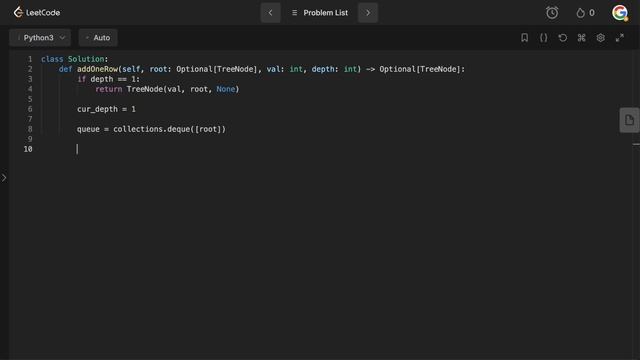Click the line 'class Solution:' in editor
Screen dimensions: 640x360
click(x=74, y=59)
